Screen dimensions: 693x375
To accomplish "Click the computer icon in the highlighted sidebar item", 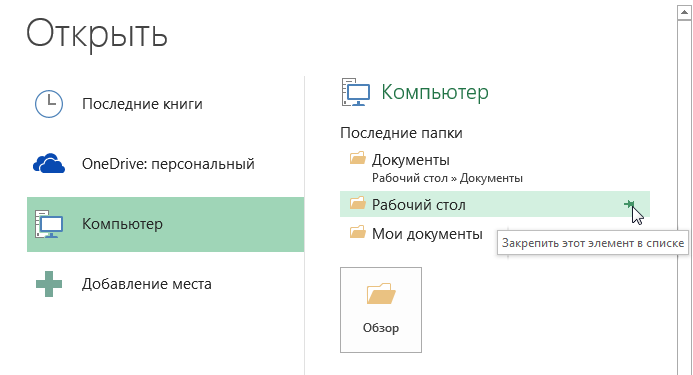I will pyautogui.click(x=49, y=224).
